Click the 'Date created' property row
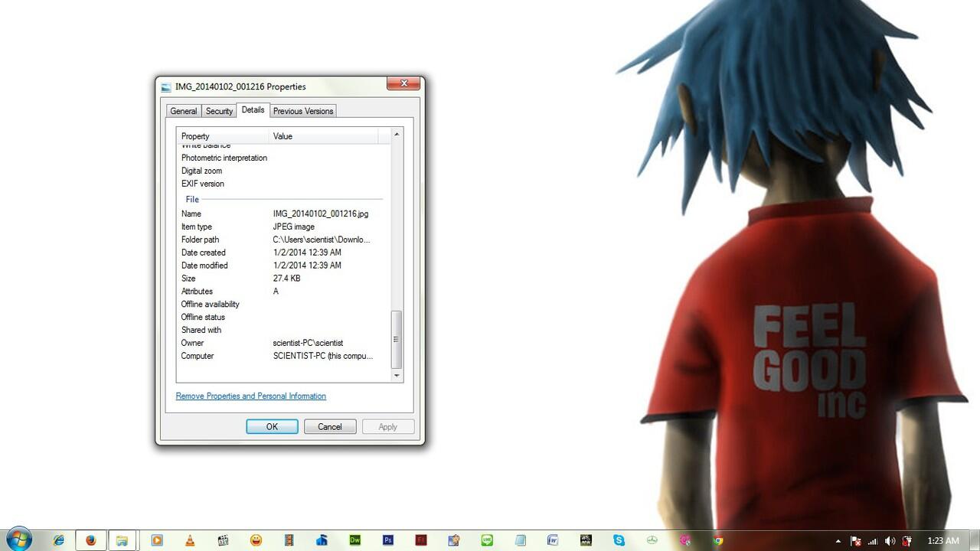The image size is (980, 551). 282,253
